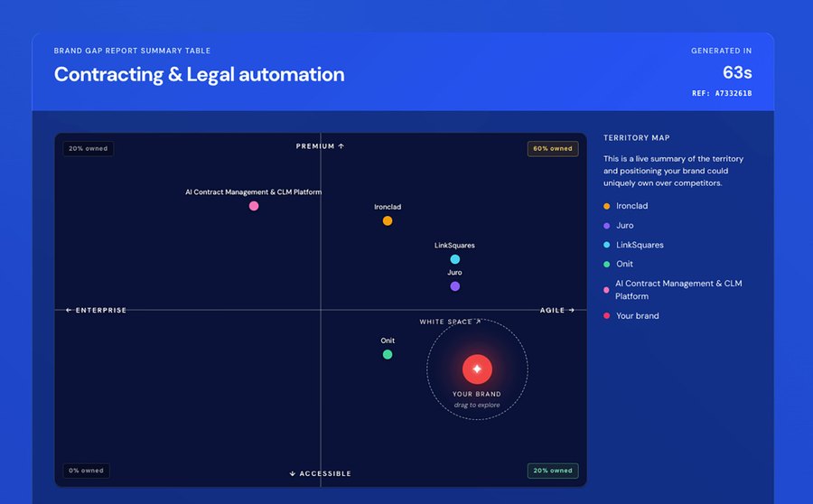Select the green Onit dot on map
Screen dimensions: 813x504
tap(388, 355)
